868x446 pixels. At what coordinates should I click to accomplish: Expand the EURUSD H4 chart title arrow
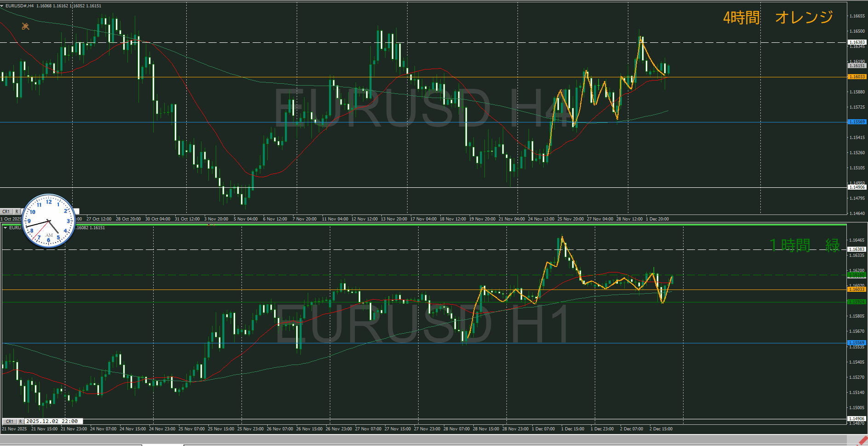[x=2, y=6]
